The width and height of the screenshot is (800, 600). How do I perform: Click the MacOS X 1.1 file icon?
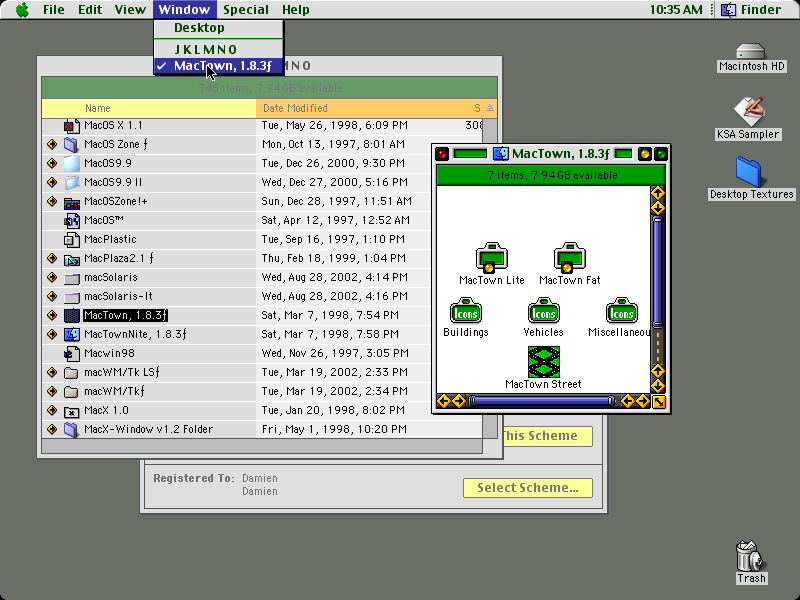(71, 126)
